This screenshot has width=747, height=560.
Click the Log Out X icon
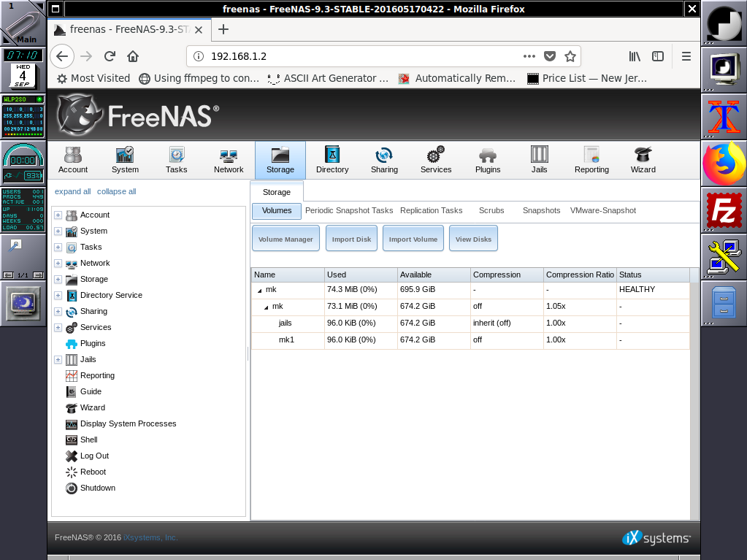[72, 456]
